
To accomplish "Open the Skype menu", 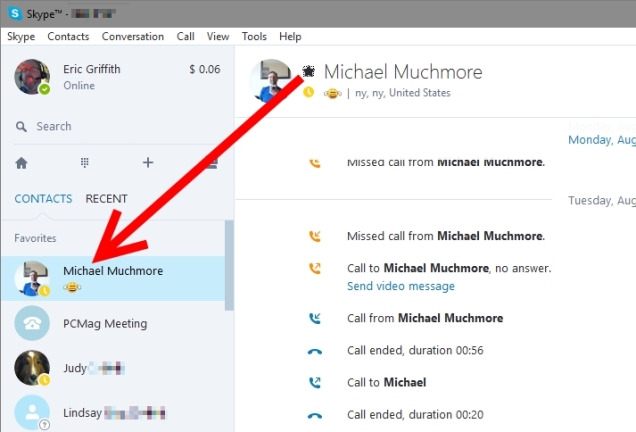I will click(21, 37).
